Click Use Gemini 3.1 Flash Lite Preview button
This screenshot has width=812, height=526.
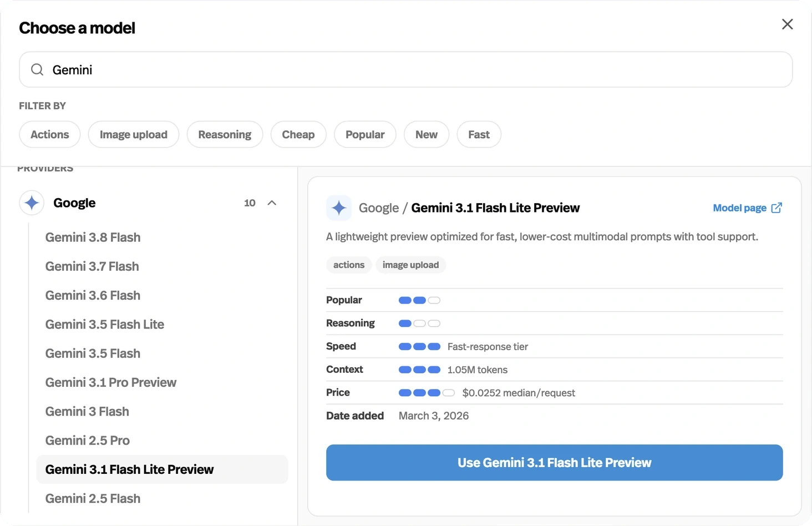pyautogui.click(x=555, y=463)
